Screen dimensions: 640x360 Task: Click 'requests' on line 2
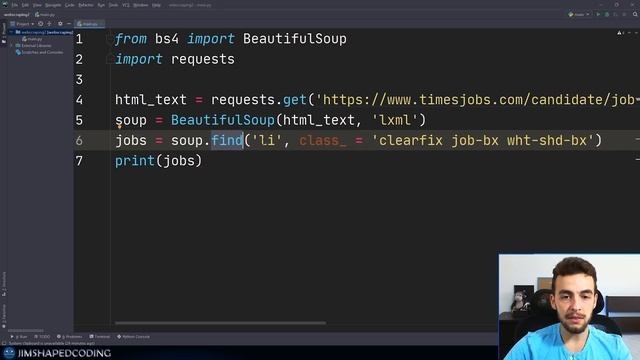click(x=202, y=59)
